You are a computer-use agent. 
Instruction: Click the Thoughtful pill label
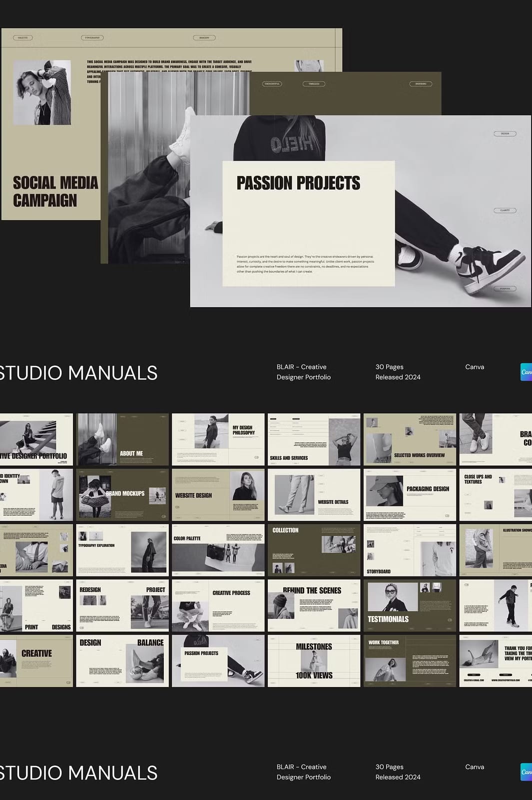[272, 84]
